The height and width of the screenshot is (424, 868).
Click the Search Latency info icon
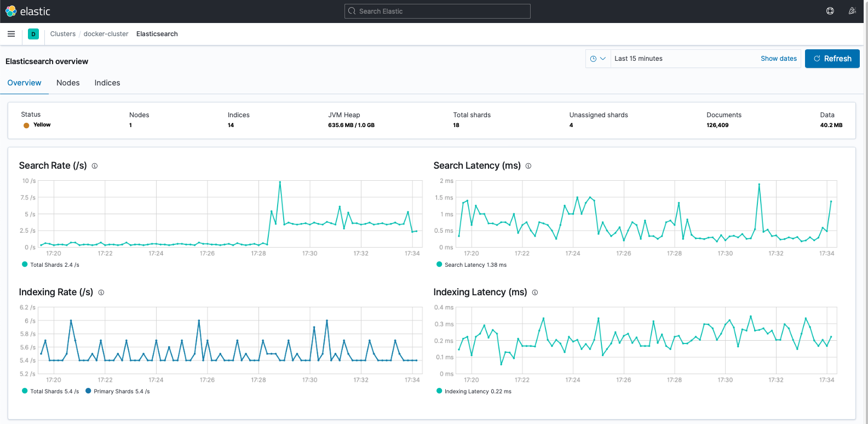528,166
